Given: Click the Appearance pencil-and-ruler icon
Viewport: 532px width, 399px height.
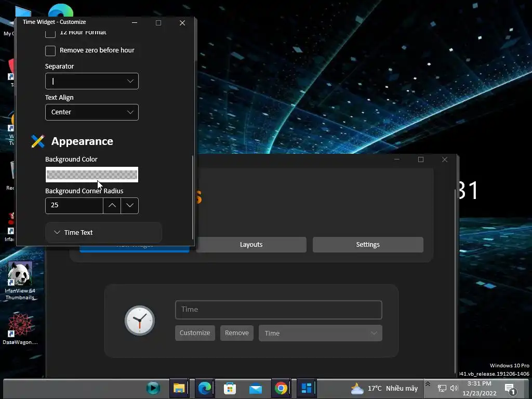Looking at the screenshot, I should click(37, 141).
